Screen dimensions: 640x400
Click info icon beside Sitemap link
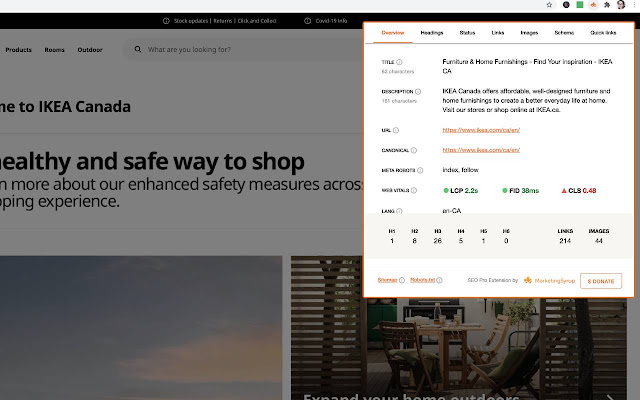402,280
